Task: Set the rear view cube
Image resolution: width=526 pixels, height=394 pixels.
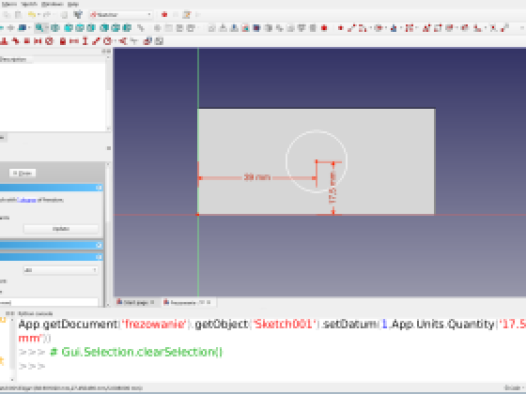Action: point(105,28)
